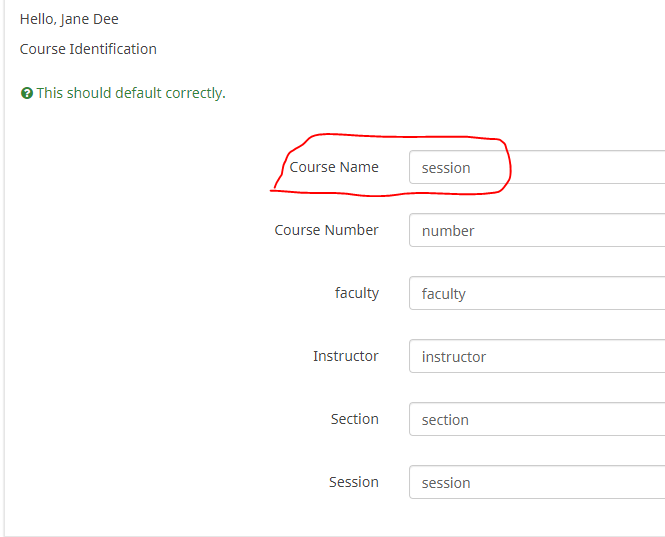Image resolution: width=665 pixels, height=537 pixels.
Task: Click the "Instructor" label text
Action: pyautogui.click(x=345, y=356)
